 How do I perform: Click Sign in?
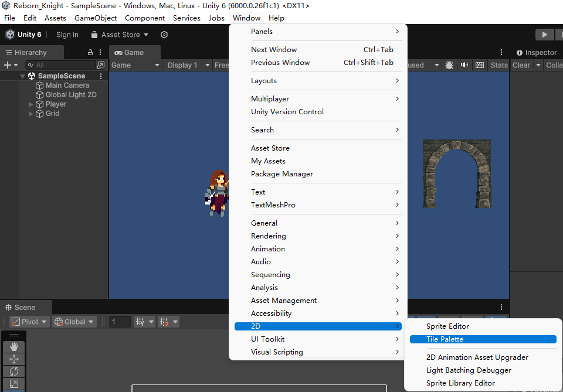pos(67,35)
